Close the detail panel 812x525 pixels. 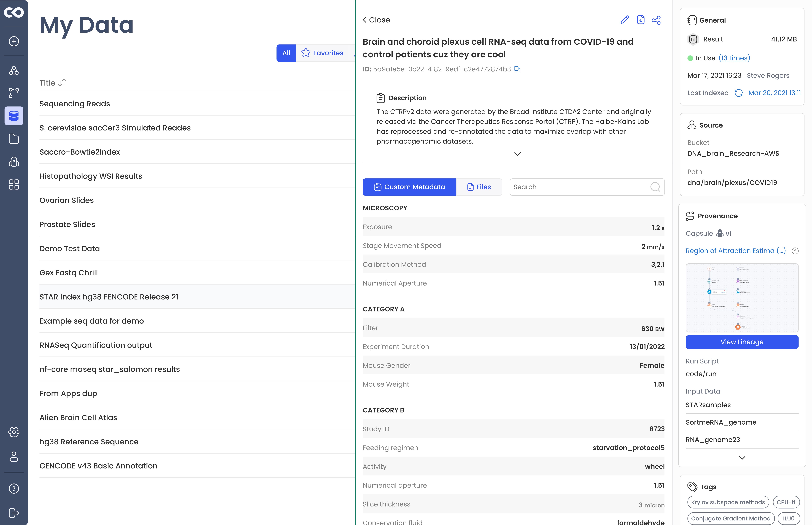coord(376,20)
